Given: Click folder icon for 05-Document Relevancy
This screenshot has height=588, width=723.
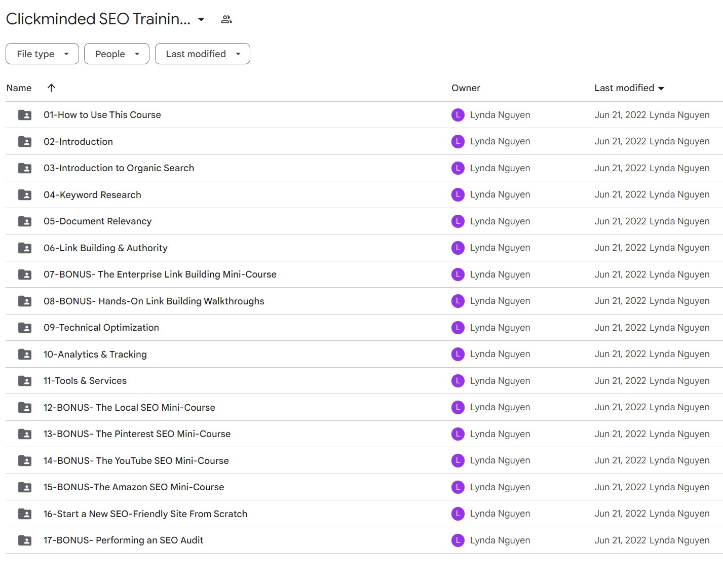Looking at the screenshot, I should coord(25,221).
